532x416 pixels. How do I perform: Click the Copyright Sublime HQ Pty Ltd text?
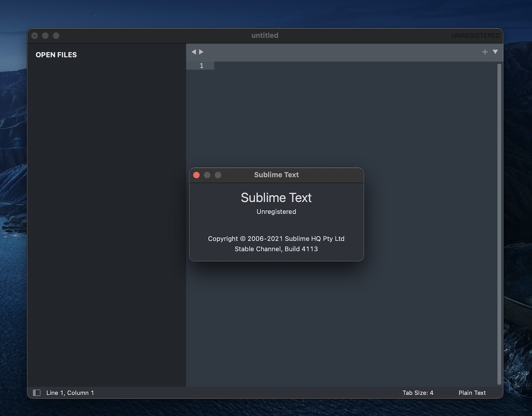(x=276, y=239)
